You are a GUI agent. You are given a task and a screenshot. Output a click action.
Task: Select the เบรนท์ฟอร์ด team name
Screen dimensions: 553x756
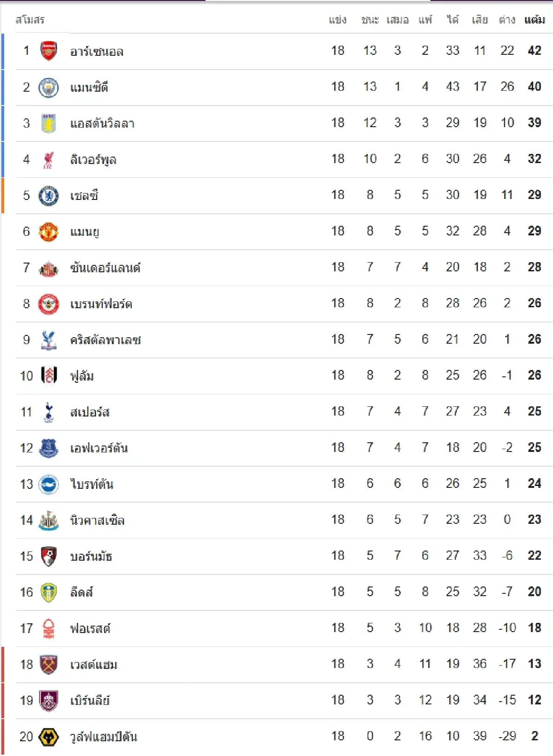101,304
